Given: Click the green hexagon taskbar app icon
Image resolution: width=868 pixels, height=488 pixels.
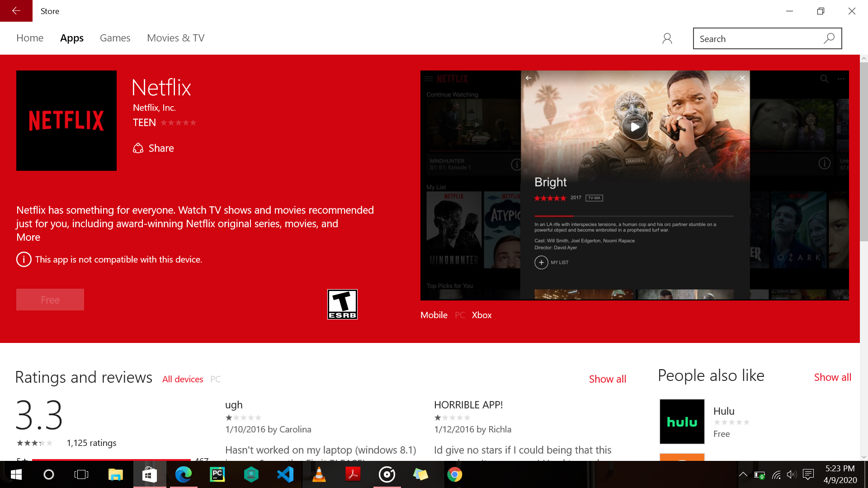Looking at the screenshot, I should click(251, 474).
